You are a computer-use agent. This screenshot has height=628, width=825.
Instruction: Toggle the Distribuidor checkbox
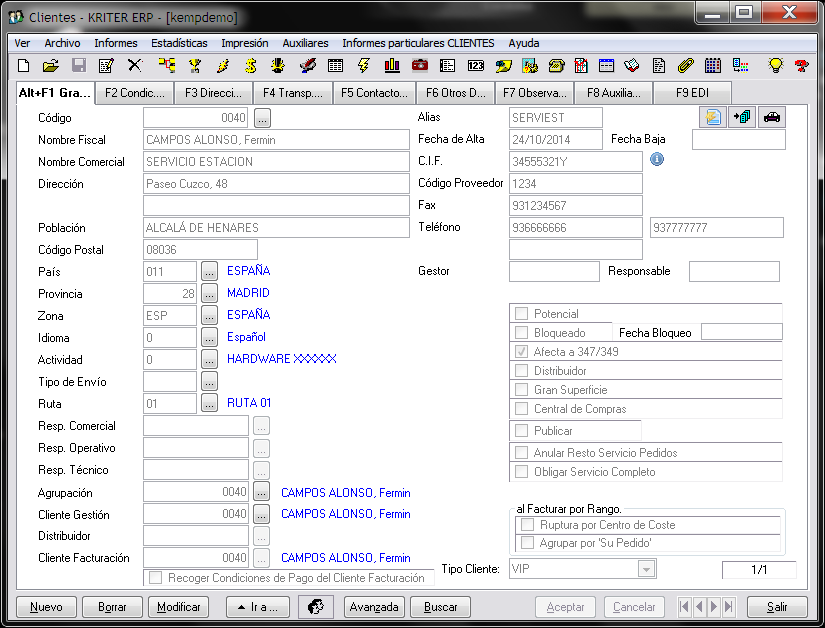point(521,370)
